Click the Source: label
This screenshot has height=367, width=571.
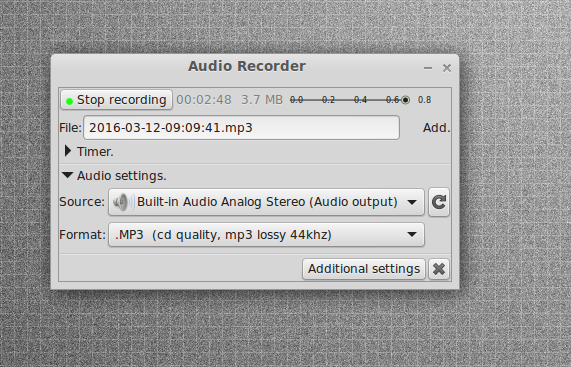point(82,202)
